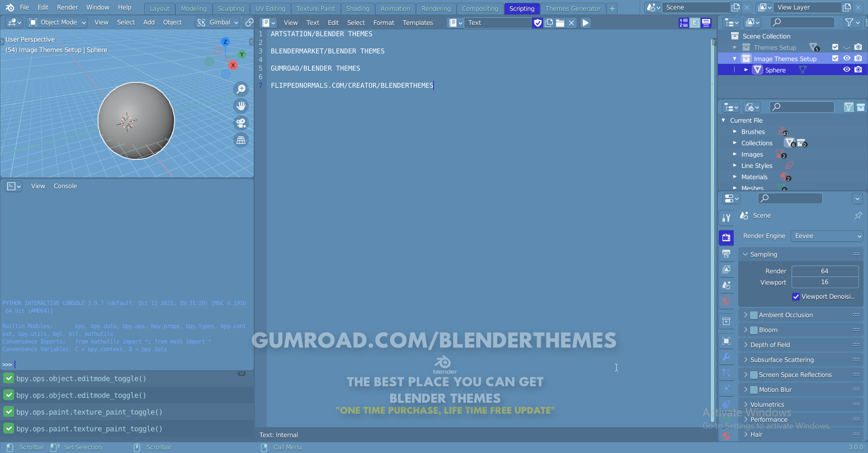Collapse the Current File tree
The image size is (868, 453).
[723, 120]
